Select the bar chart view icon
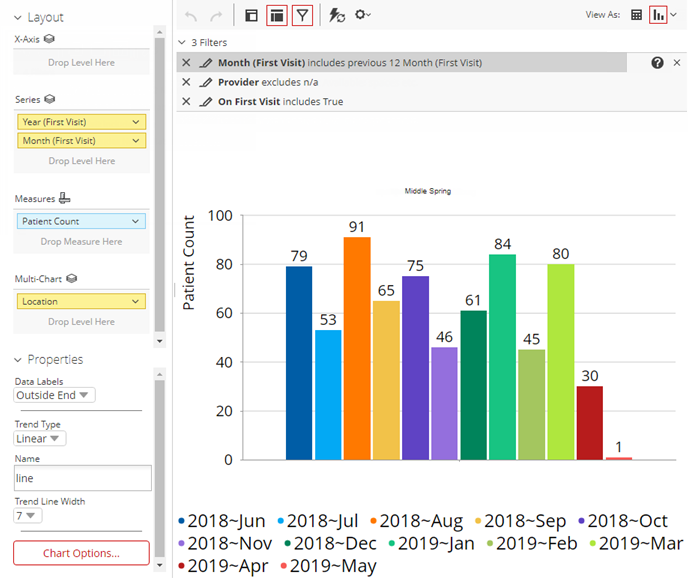The height and width of the screenshot is (578, 688). (658, 16)
